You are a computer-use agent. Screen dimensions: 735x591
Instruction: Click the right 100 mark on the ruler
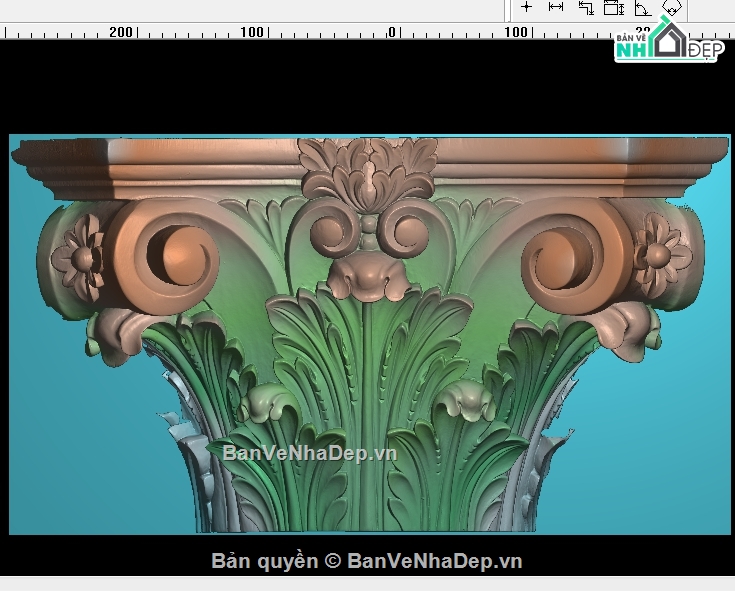pos(516,32)
